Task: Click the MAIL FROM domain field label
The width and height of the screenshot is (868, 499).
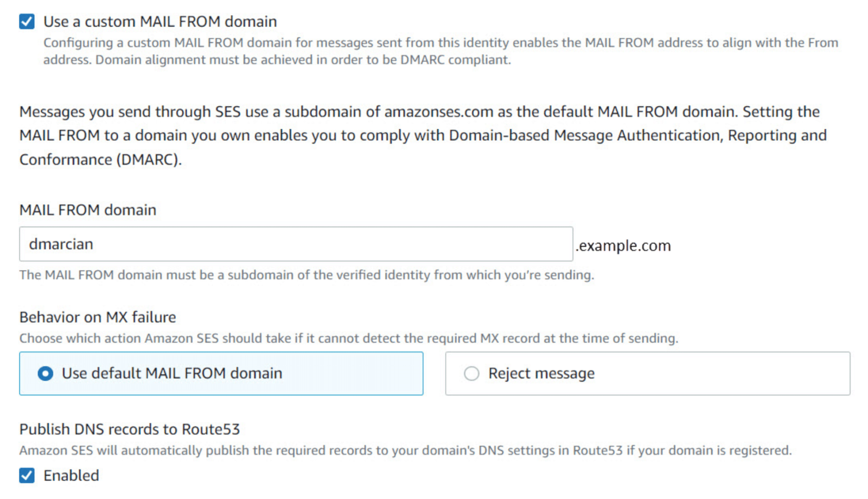Action: coord(87,210)
